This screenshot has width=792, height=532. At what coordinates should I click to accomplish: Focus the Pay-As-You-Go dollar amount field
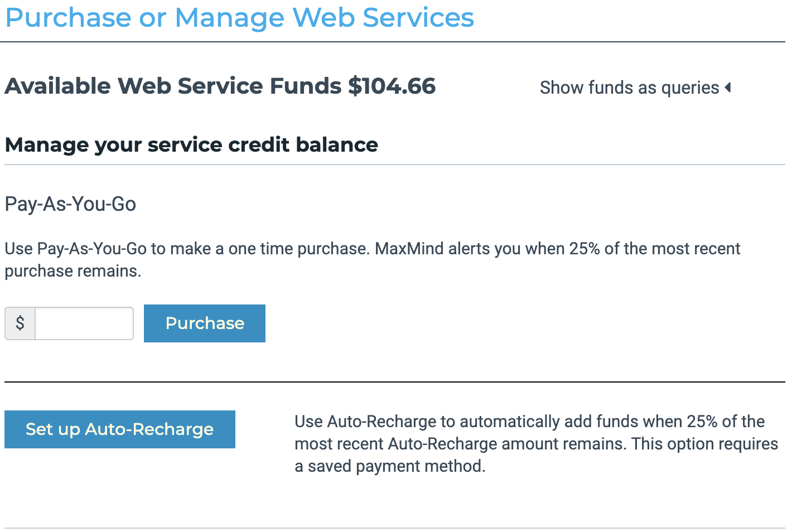(x=84, y=323)
